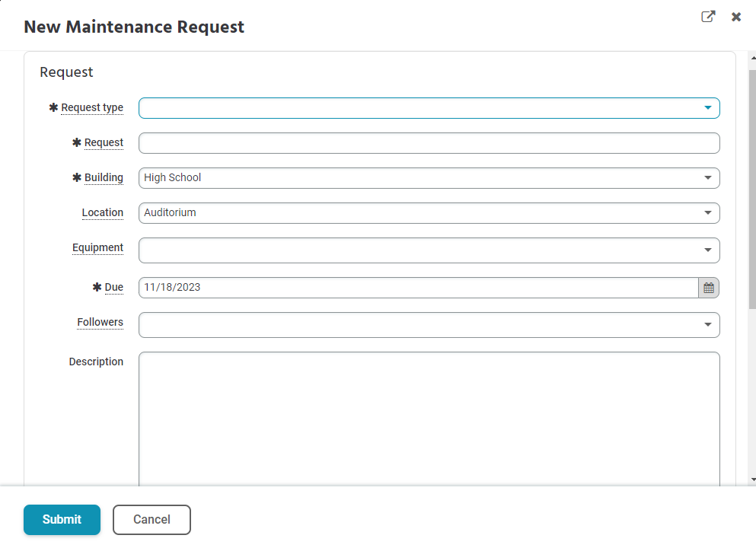Open the Due date calendar picker

point(709,288)
